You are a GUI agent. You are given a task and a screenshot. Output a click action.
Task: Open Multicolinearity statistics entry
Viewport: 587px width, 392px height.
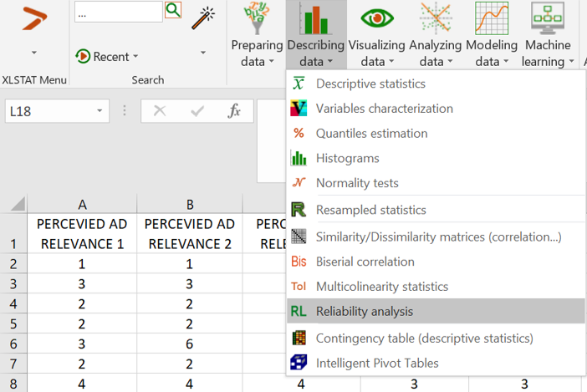pyautogui.click(x=436, y=286)
